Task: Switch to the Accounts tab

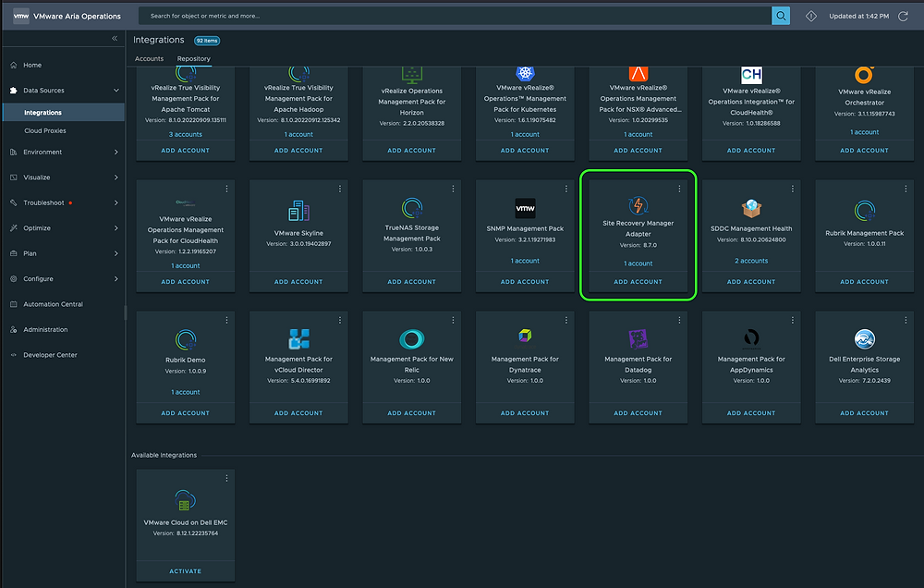Action: [x=149, y=59]
